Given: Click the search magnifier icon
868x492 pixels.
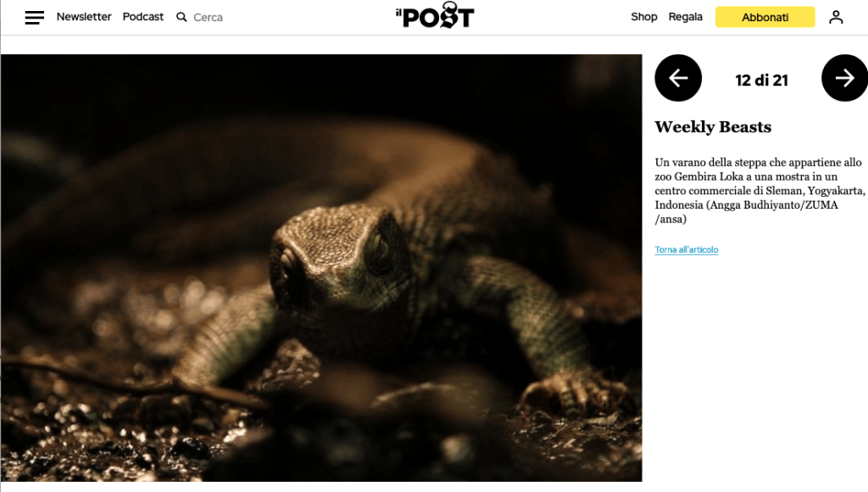Looking at the screenshot, I should (181, 17).
